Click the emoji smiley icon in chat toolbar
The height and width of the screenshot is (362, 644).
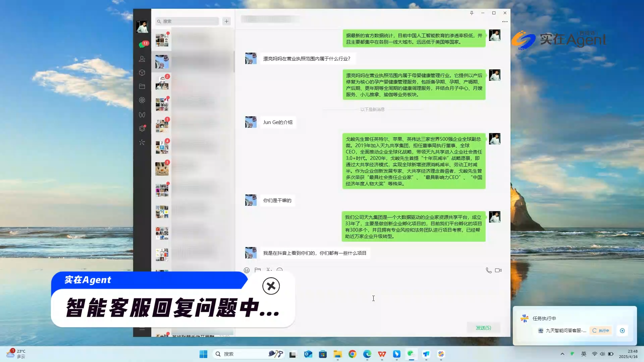point(247,270)
